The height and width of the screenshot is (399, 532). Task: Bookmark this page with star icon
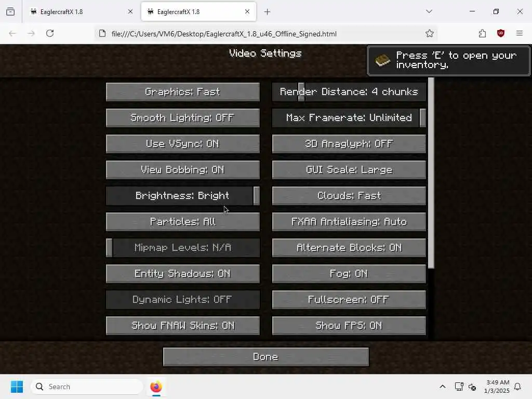coord(430,33)
